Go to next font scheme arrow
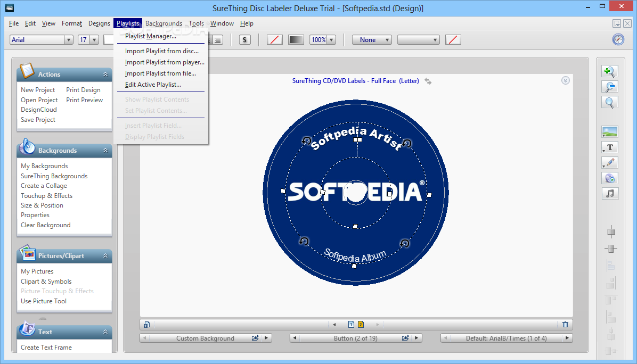The width and height of the screenshot is (637, 364). [567, 338]
